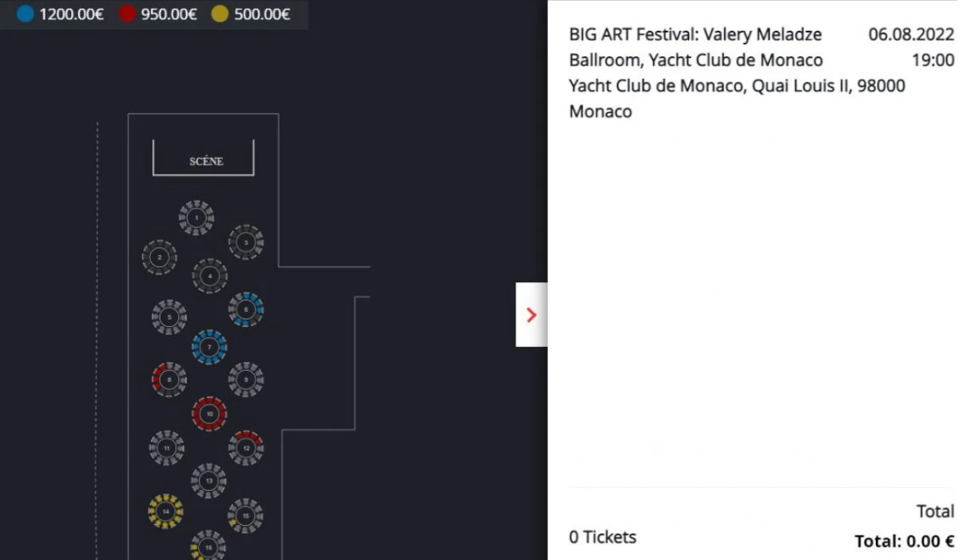Click table 12 with red seats
This screenshot has width=974, height=560.
[246, 448]
